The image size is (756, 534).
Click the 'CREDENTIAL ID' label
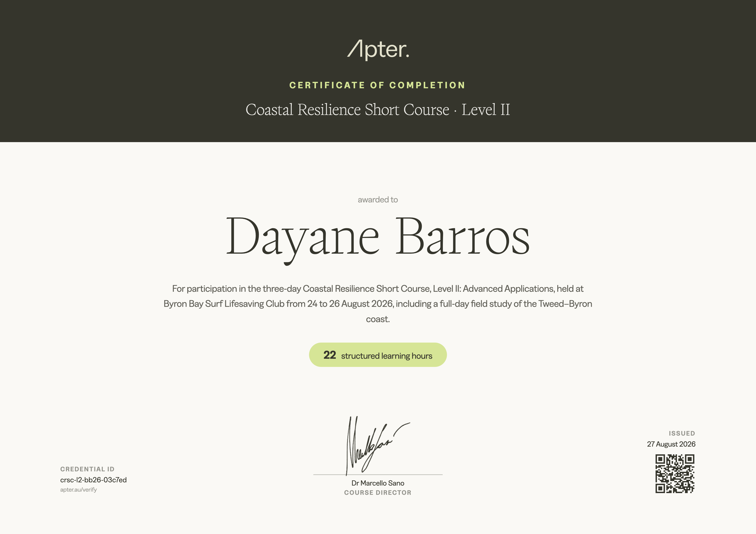[x=87, y=469]
